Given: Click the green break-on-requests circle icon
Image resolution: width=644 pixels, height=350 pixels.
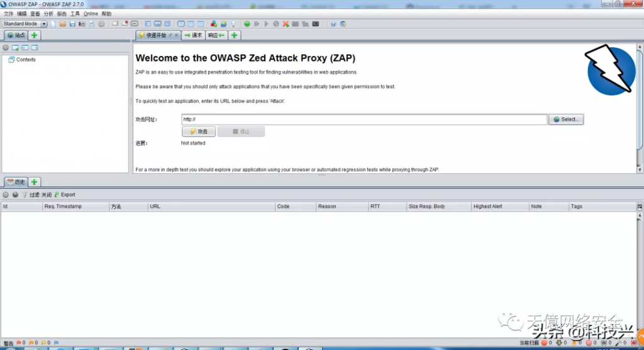Looking at the screenshot, I should pyautogui.click(x=247, y=24).
